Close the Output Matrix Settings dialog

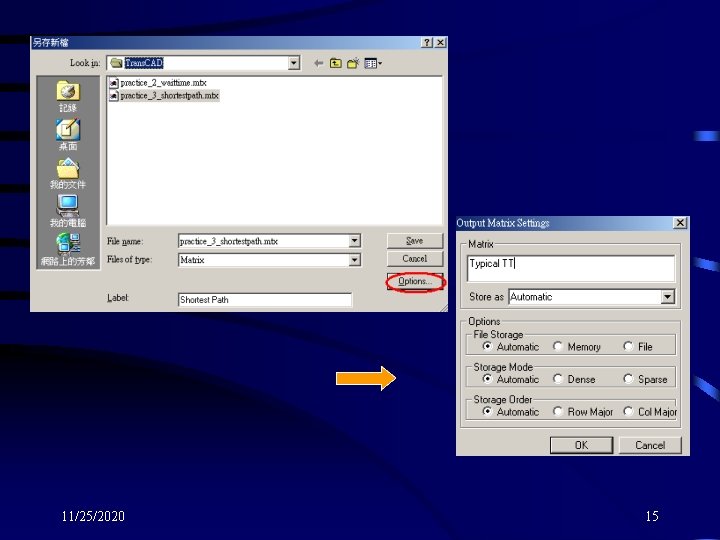tap(680, 223)
